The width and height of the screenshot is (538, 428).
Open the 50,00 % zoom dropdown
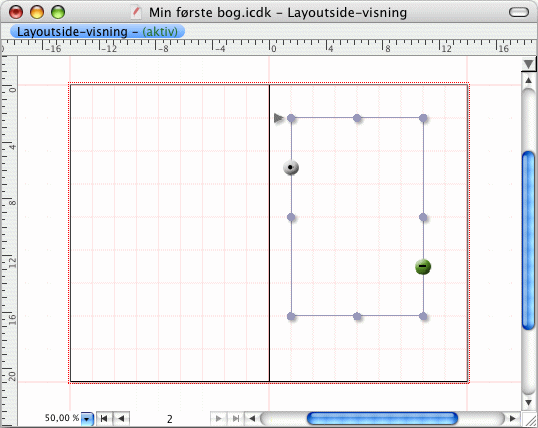click(87, 419)
